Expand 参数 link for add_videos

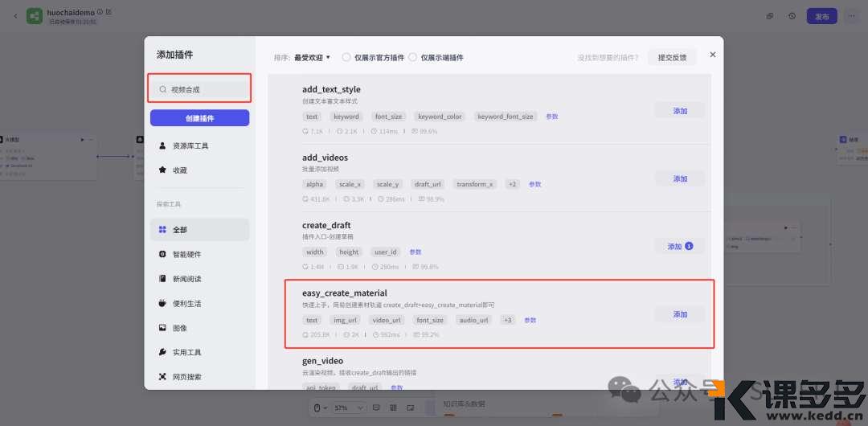(x=534, y=185)
